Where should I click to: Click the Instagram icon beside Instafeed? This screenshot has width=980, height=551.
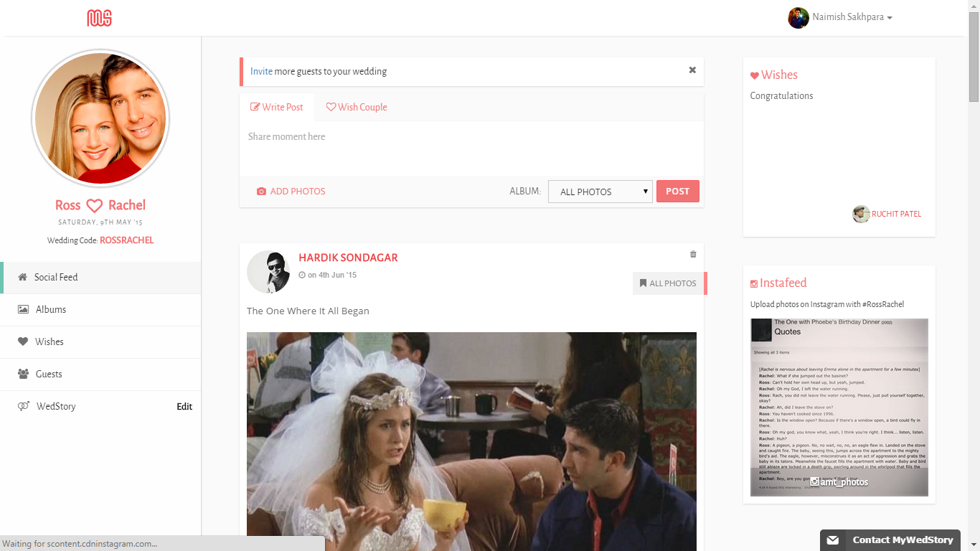(x=754, y=284)
